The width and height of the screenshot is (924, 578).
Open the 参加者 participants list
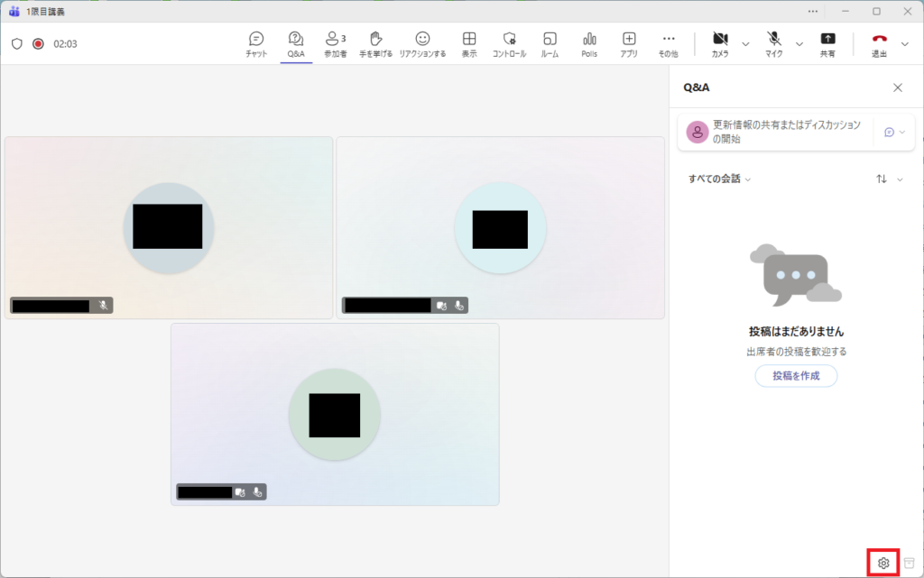pyautogui.click(x=336, y=43)
